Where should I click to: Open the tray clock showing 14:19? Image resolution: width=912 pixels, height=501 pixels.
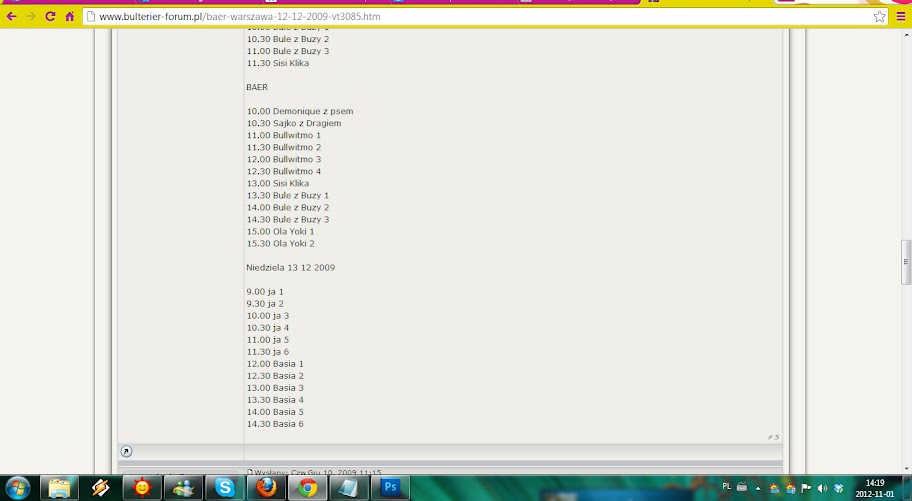[875, 488]
